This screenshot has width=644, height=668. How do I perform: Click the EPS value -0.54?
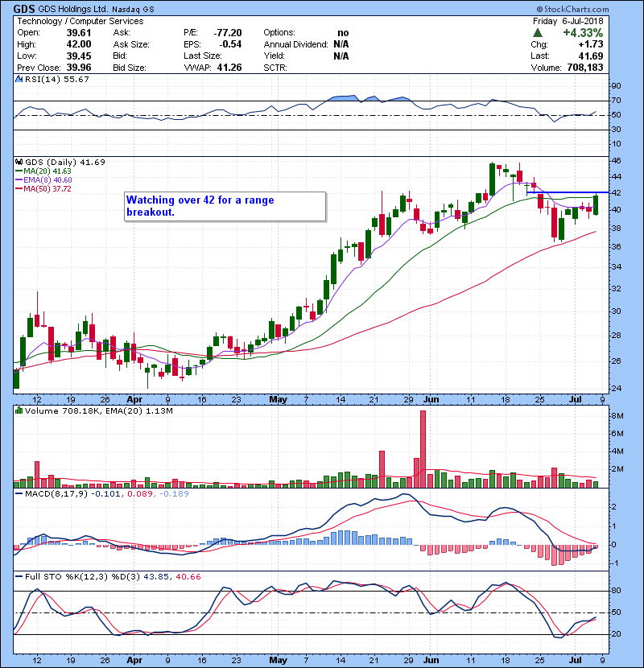pyautogui.click(x=230, y=44)
